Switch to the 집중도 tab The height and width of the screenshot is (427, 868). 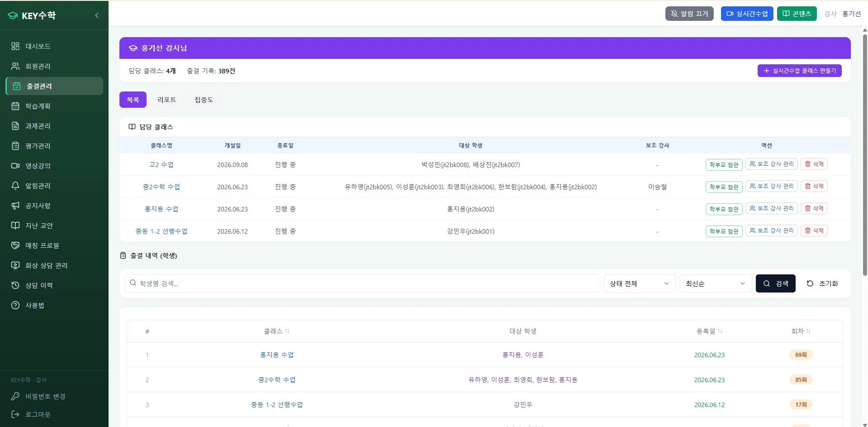[x=204, y=100]
